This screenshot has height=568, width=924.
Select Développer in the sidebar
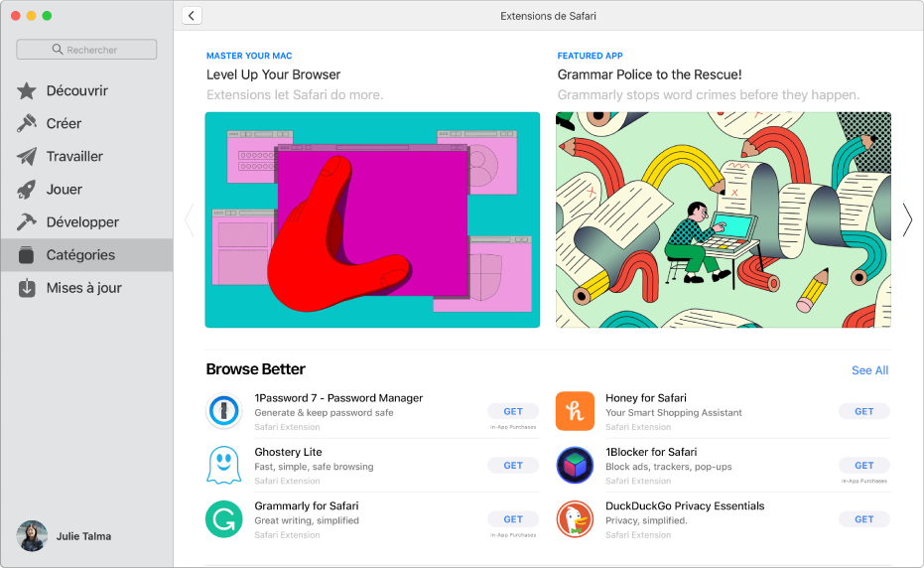click(x=86, y=221)
